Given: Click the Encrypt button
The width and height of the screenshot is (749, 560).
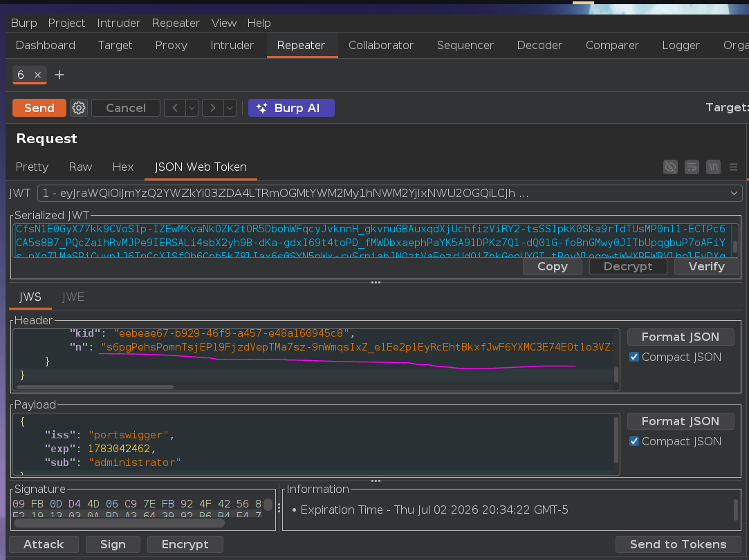Looking at the screenshot, I should click(x=185, y=544).
